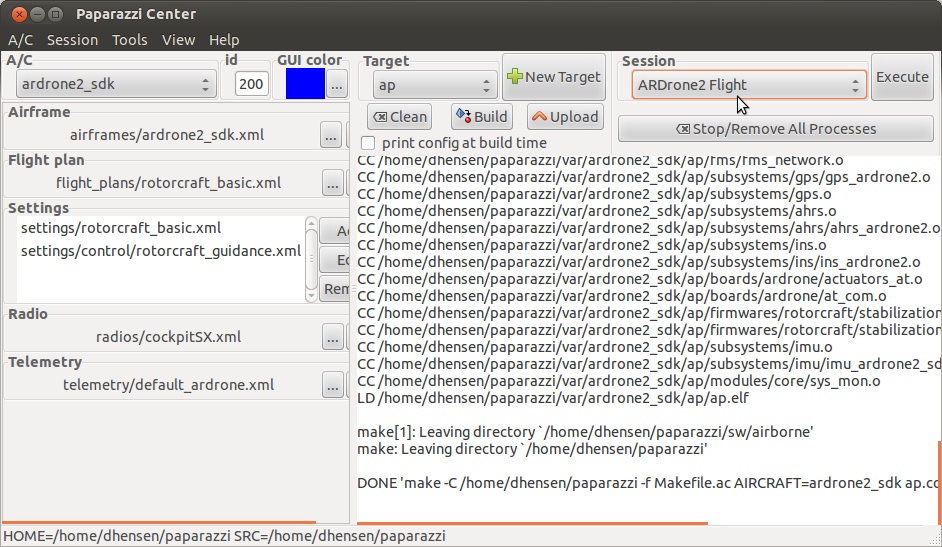This screenshot has height=547, width=942.
Task: Open the Session menu
Action: pyautogui.click(x=72, y=40)
